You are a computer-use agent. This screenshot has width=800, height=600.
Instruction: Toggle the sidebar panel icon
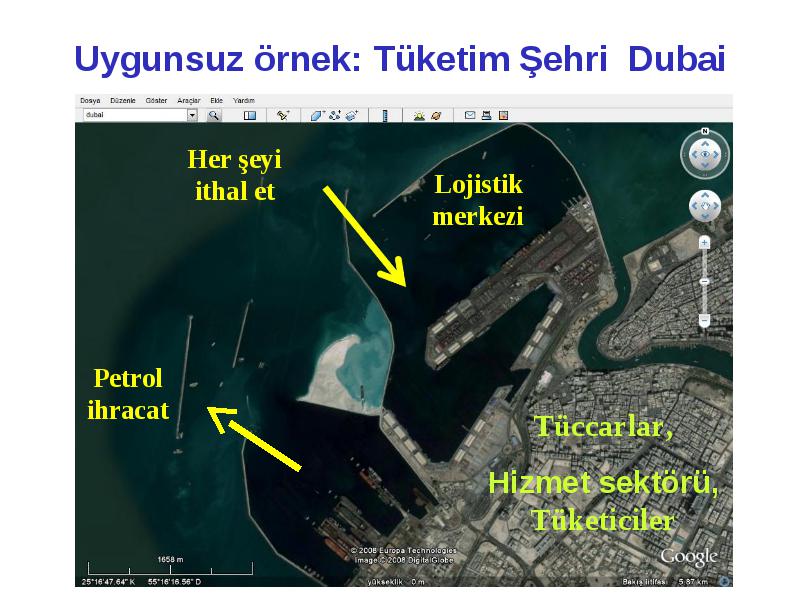pyautogui.click(x=249, y=116)
